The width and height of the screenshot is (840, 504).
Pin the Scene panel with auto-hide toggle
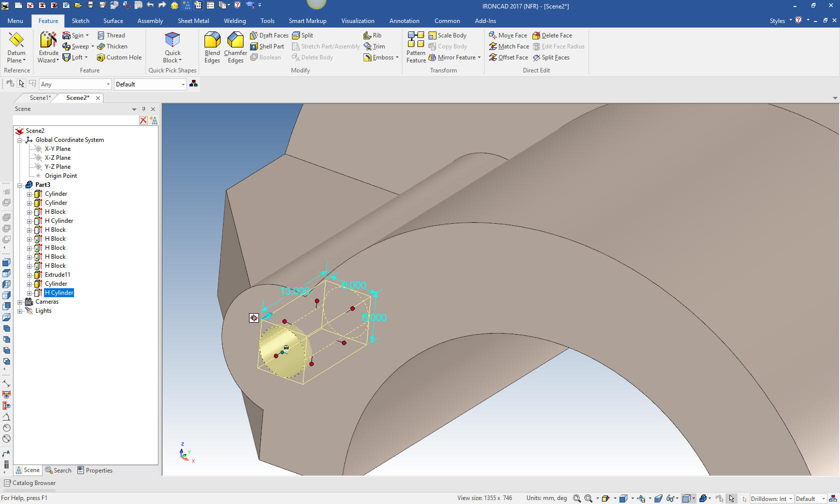143,109
